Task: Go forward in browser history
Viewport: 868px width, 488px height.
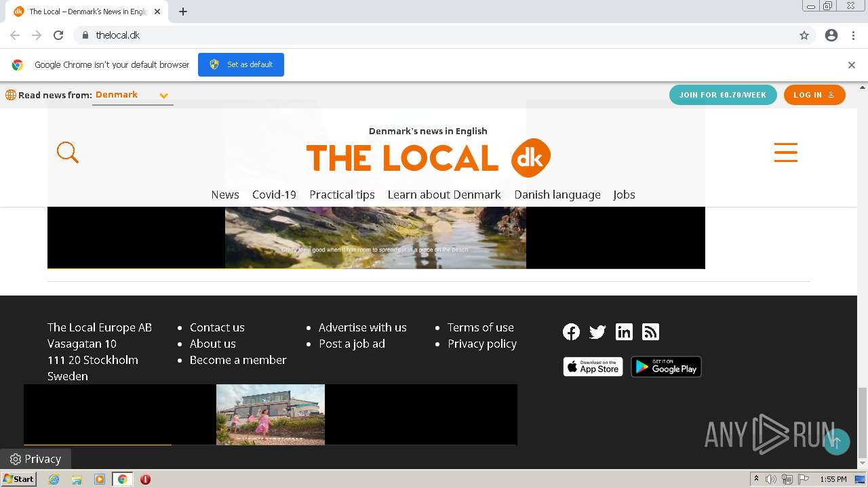Action: point(37,35)
